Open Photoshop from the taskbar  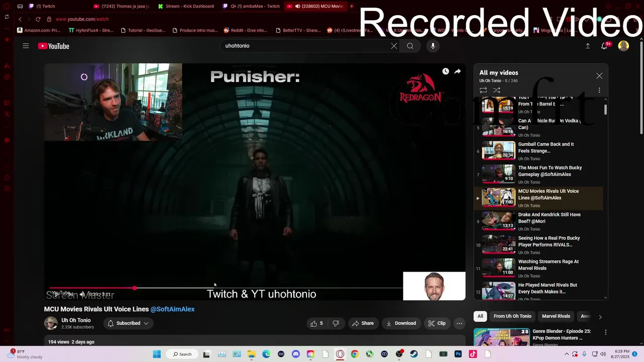458,354
